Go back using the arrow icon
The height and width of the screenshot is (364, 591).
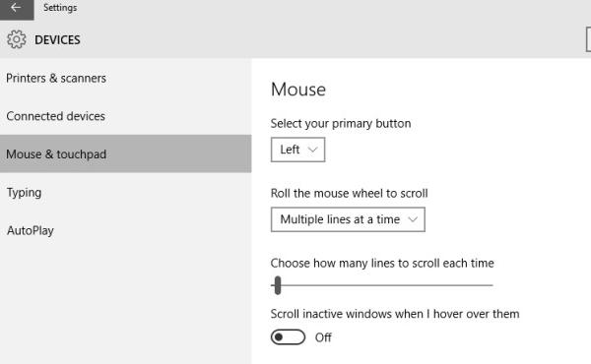pyautogui.click(x=16, y=8)
